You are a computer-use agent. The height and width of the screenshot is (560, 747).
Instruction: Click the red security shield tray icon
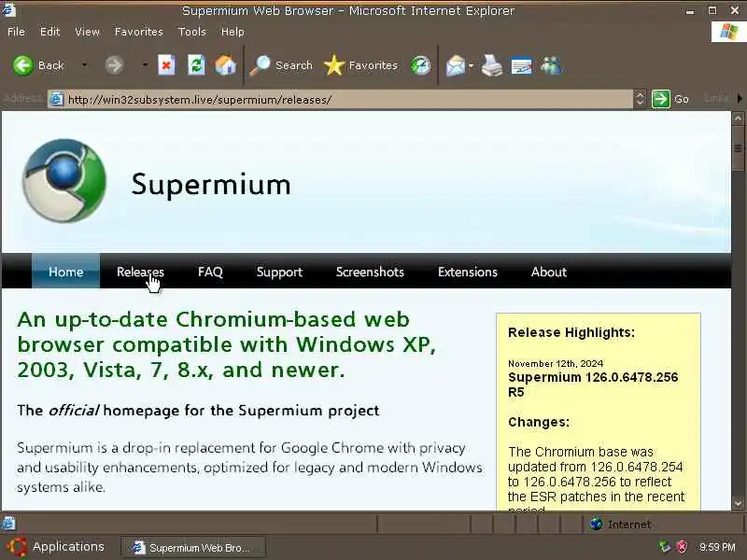coord(683,547)
